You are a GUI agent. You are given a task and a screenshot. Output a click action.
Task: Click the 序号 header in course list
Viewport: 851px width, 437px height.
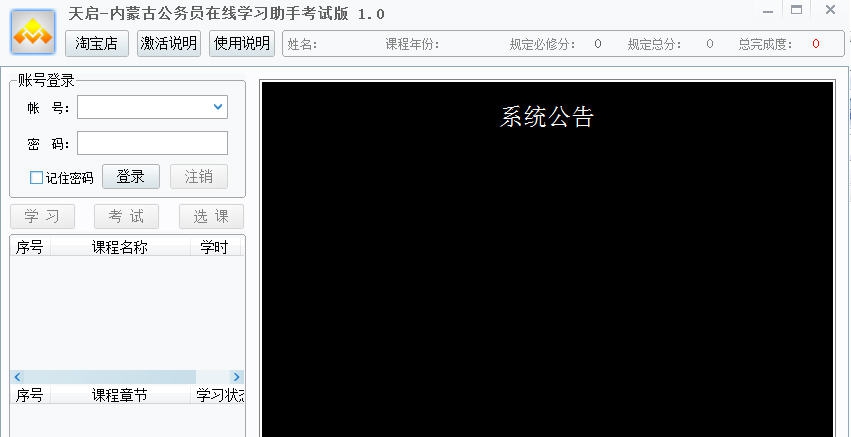pos(30,248)
